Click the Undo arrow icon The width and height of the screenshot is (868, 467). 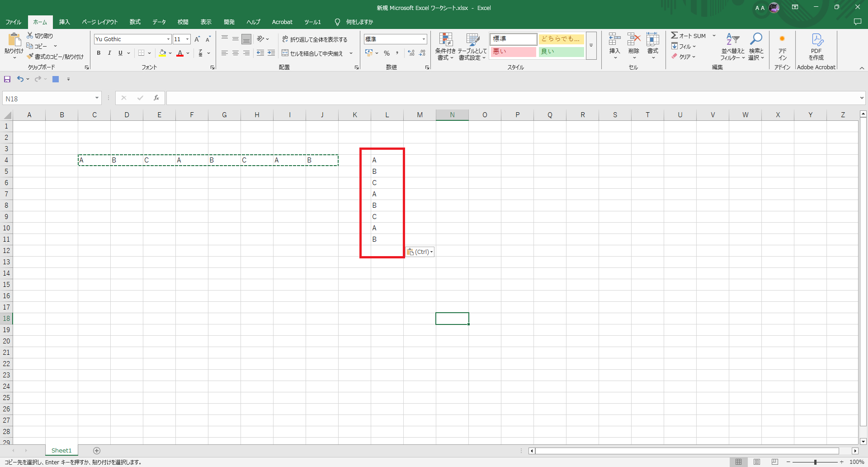click(x=20, y=79)
